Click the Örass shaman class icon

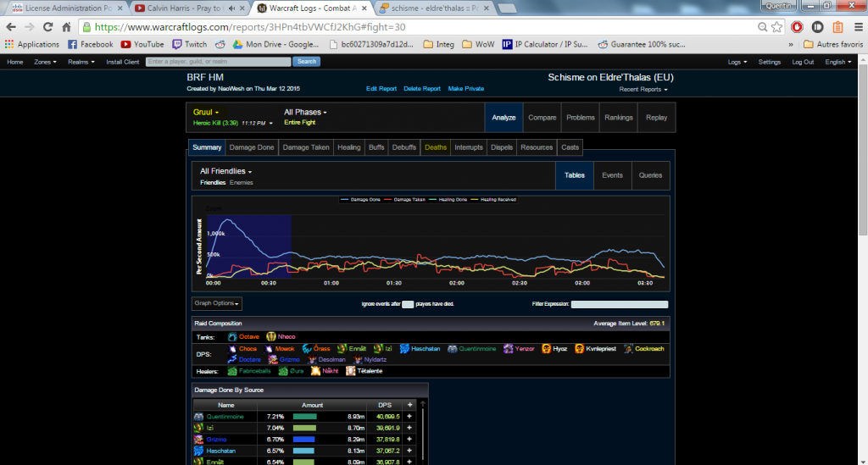(x=307, y=349)
